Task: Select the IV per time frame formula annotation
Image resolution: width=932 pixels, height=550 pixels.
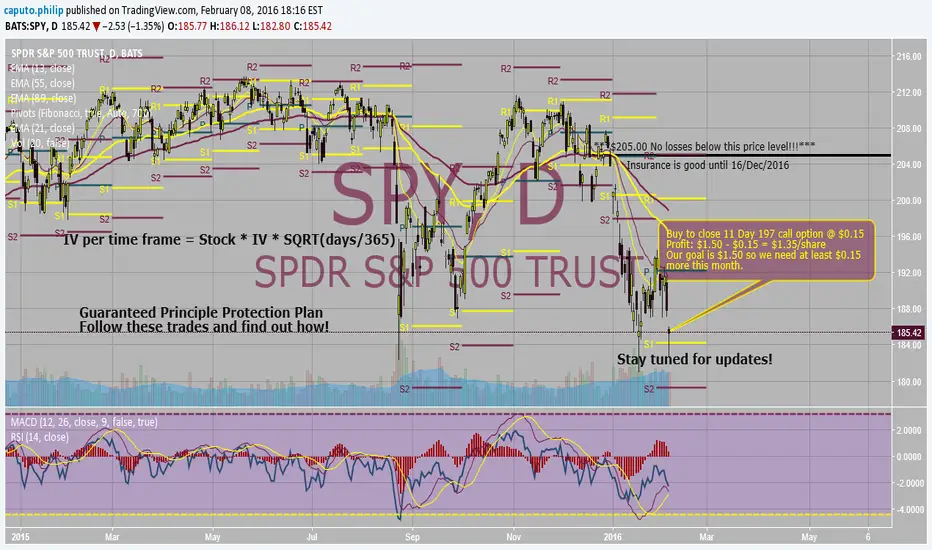Action: pyautogui.click(x=229, y=240)
